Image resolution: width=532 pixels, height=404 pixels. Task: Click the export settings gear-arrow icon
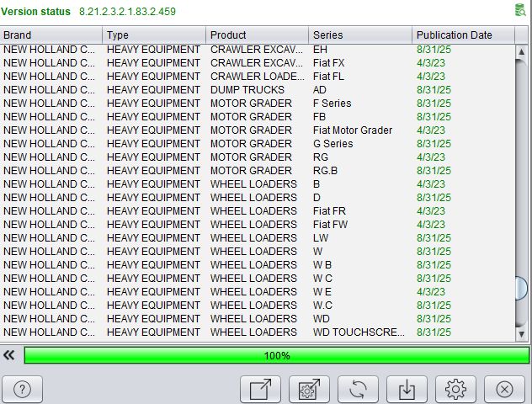[309, 389]
